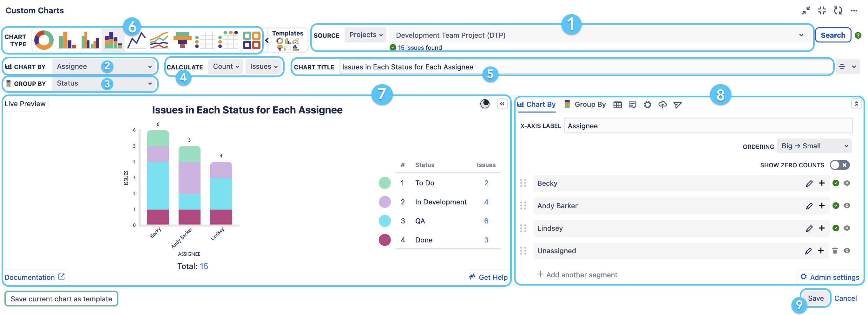Hide the Becky segment via eye icon
Image resolution: width=868 pixels, height=315 pixels.
coord(847,183)
